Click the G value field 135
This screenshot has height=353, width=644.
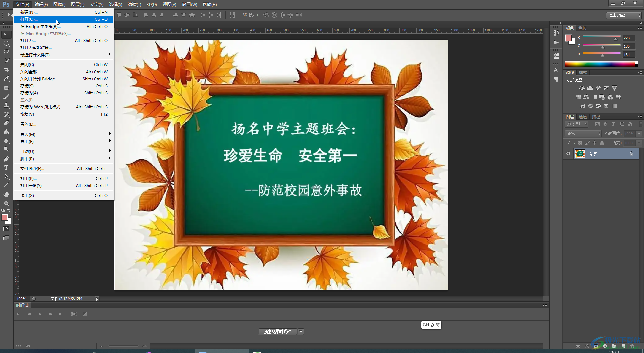click(628, 46)
